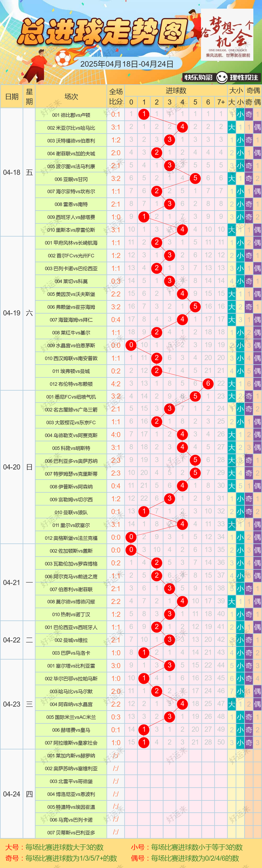This screenshot has height=868, width=262.
Task: Click match 010 热刺vs诺丁汉
Action: point(71,614)
